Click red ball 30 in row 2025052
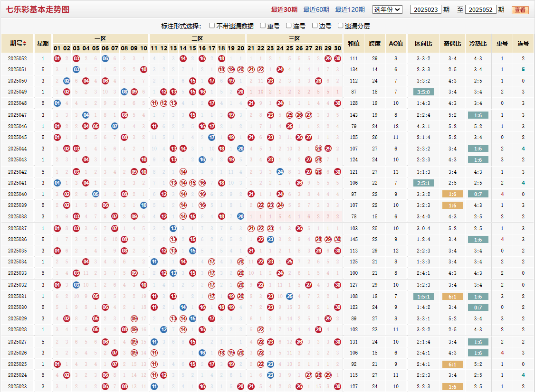The width and height of the screenshot is (535, 392). pyautogui.click(x=337, y=59)
